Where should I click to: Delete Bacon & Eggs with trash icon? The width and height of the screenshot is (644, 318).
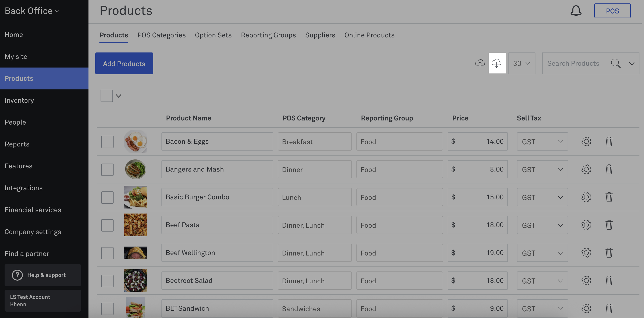[609, 141]
